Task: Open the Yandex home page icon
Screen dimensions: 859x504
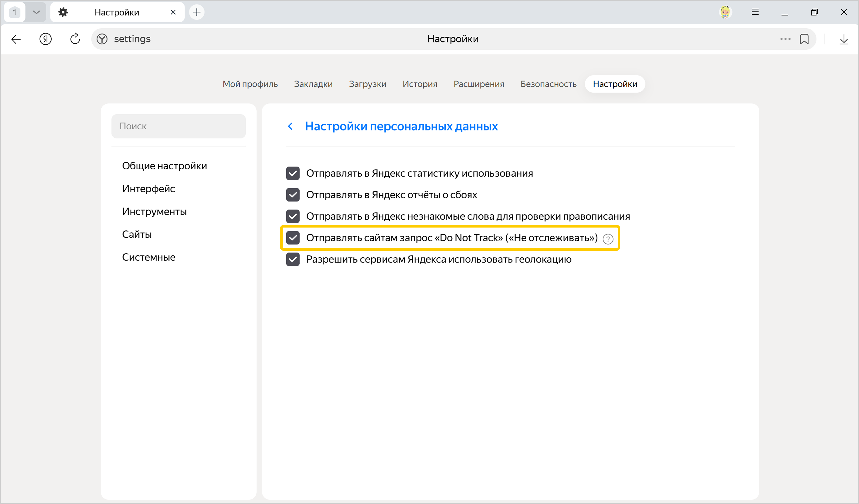Action: [x=45, y=39]
